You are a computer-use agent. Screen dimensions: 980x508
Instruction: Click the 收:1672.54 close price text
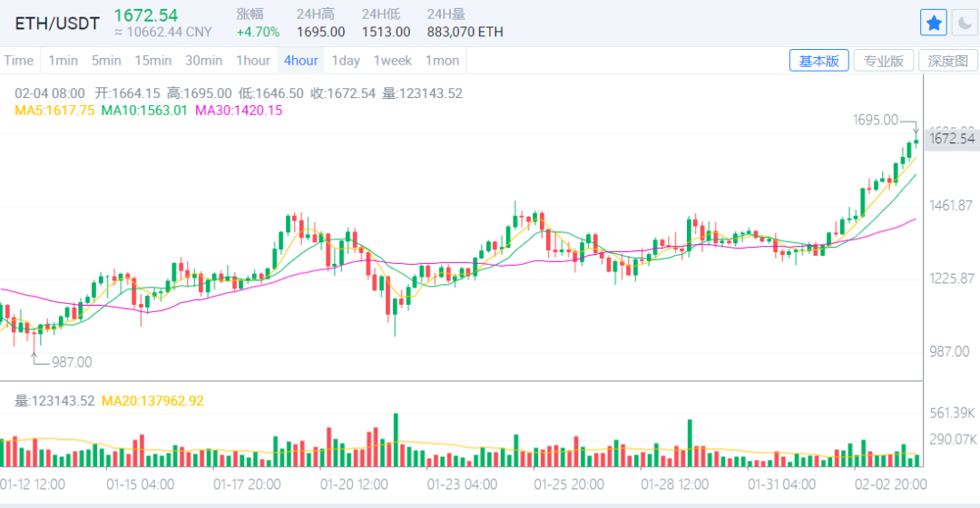tap(343, 93)
